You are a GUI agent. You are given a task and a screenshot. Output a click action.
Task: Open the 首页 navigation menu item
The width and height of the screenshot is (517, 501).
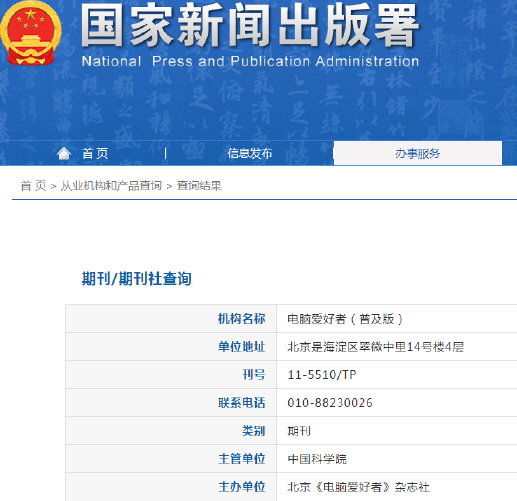(x=95, y=154)
